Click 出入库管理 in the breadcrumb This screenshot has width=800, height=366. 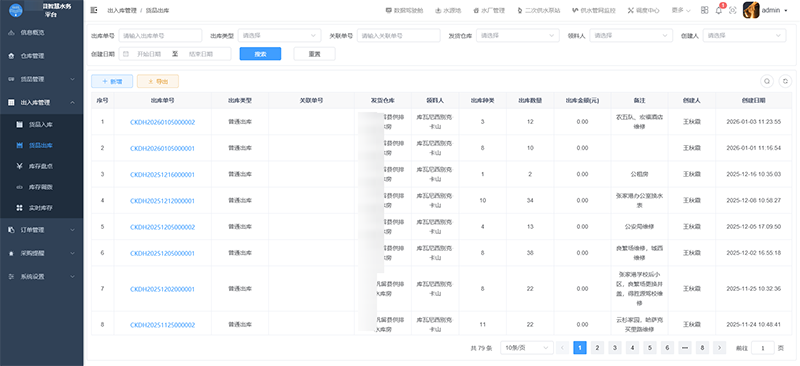pos(122,10)
